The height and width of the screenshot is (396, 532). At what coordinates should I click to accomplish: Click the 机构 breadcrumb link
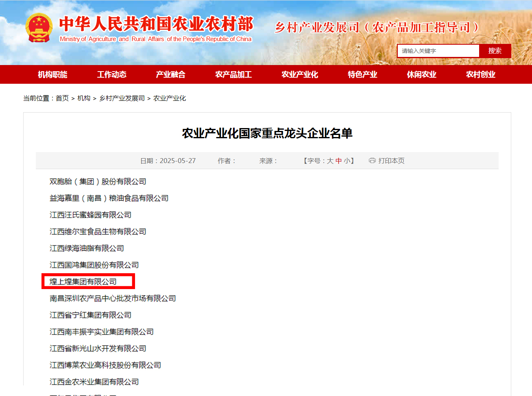(x=84, y=98)
